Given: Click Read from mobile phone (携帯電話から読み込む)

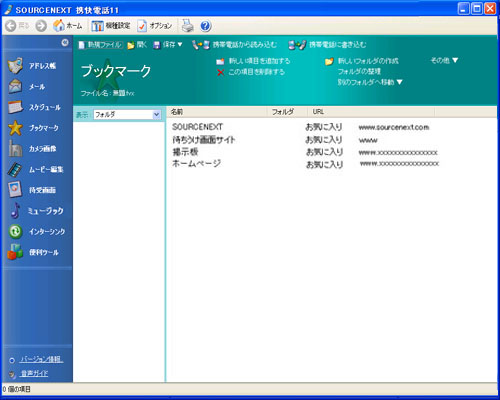Looking at the screenshot, I should point(234,45).
